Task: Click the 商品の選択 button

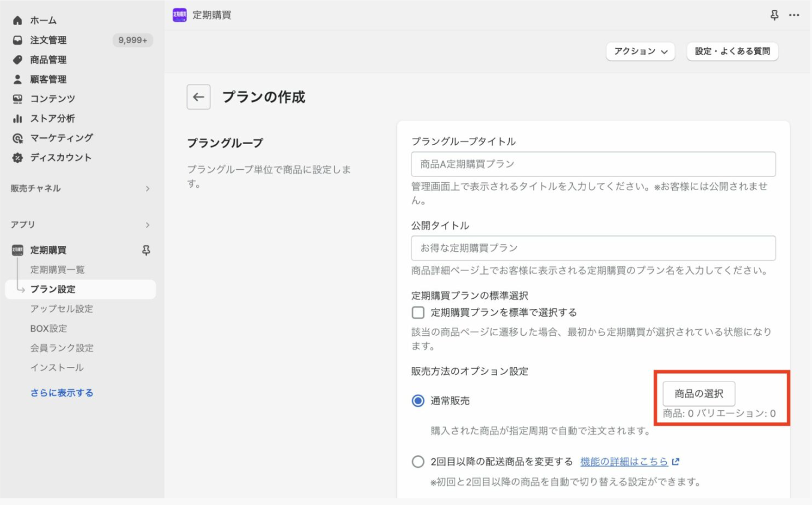Action: 699,394
